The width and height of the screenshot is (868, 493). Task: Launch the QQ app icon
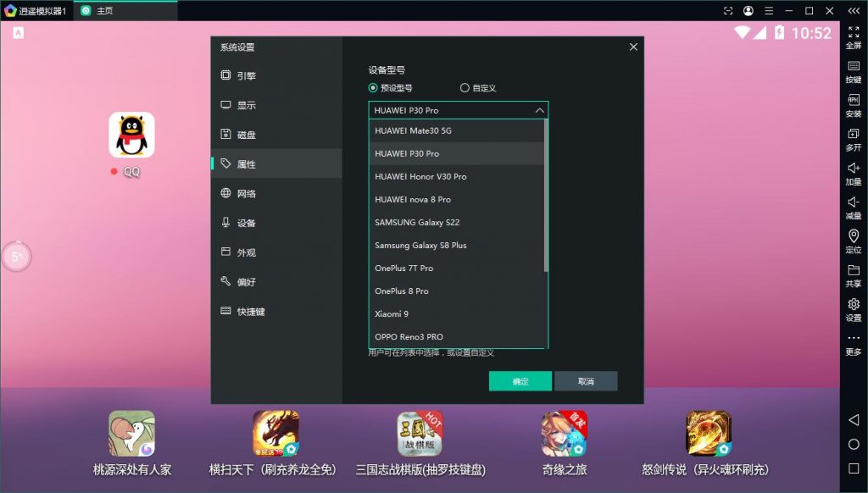click(131, 136)
